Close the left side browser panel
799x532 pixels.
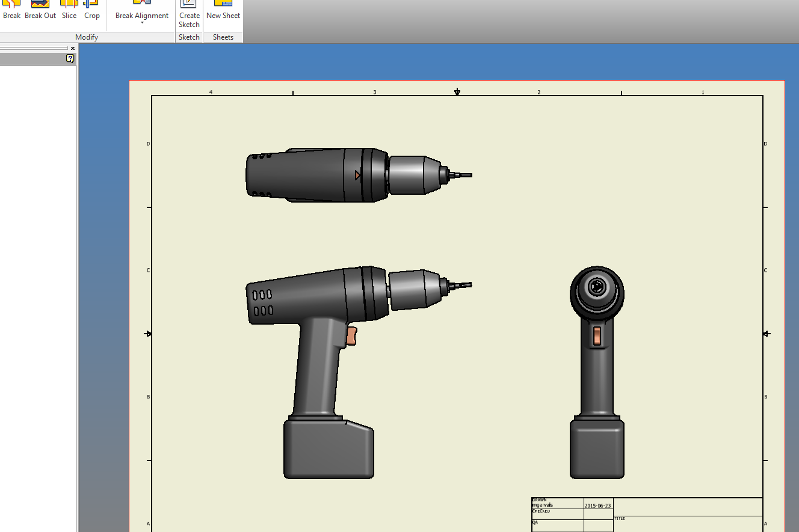pyautogui.click(x=72, y=47)
